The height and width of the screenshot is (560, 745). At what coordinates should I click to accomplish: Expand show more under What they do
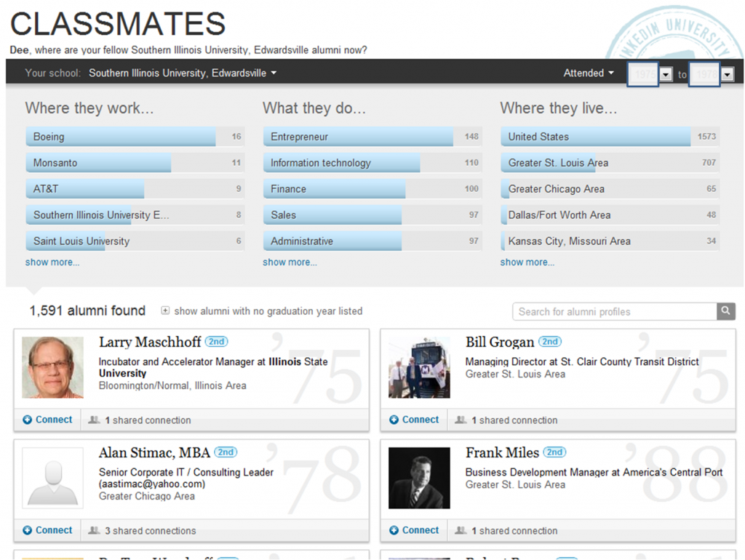coord(290,263)
